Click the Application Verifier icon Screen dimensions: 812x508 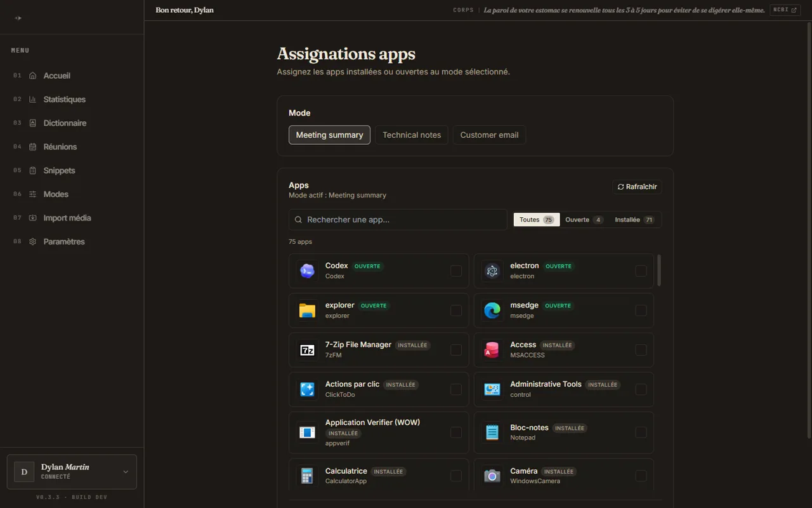[307, 432]
